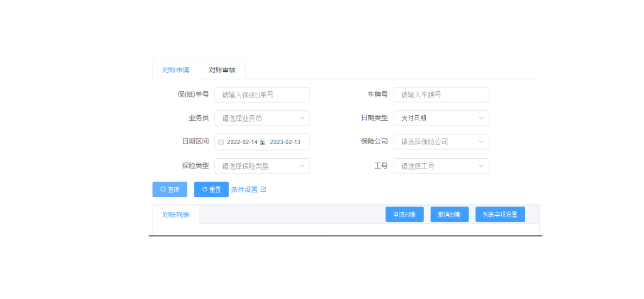644x299 pixels.
Task: Click the 保(批)单号 label text
Action: point(193,95)
